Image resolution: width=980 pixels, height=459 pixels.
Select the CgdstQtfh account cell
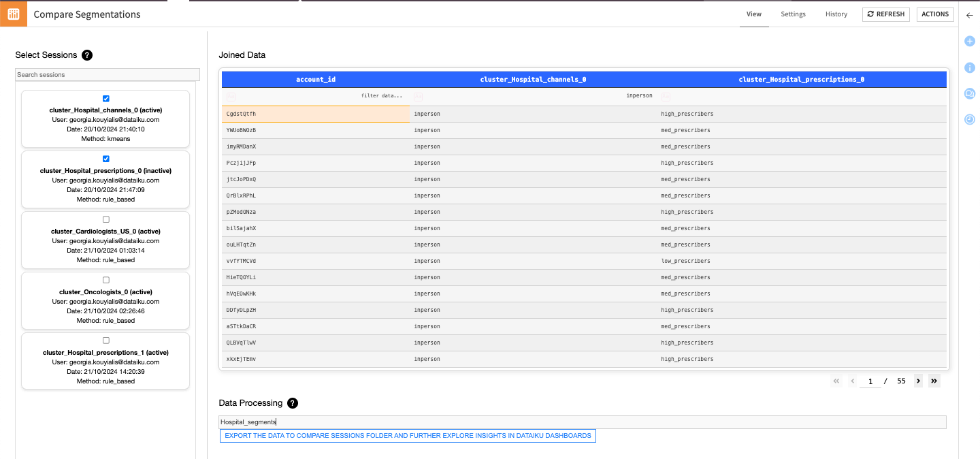[x=316, y=114]
